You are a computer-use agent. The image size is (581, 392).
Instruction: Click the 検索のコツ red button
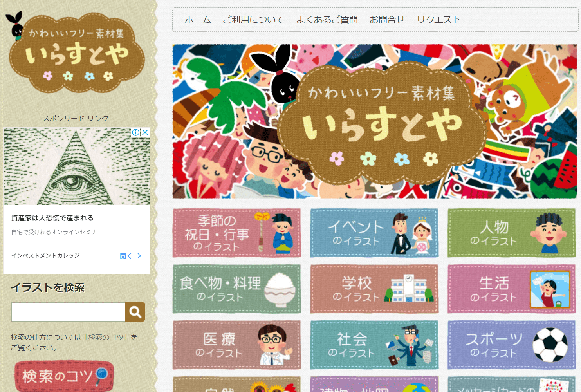click(64, 376)
